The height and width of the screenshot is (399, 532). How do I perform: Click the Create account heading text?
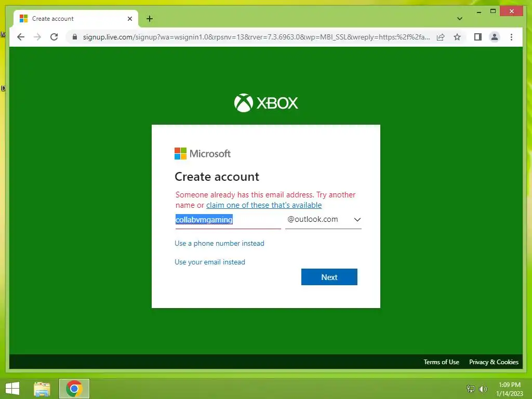click(217, 177)
